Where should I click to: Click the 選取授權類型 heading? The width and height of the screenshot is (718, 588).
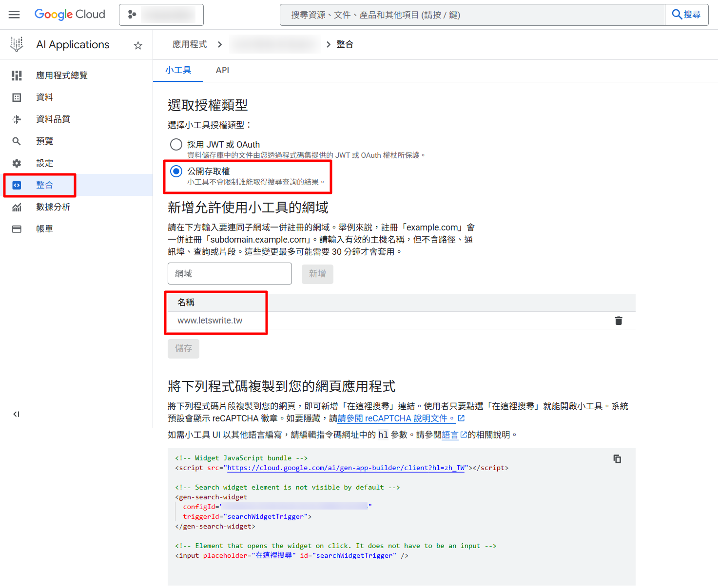[x=208, y=105]
